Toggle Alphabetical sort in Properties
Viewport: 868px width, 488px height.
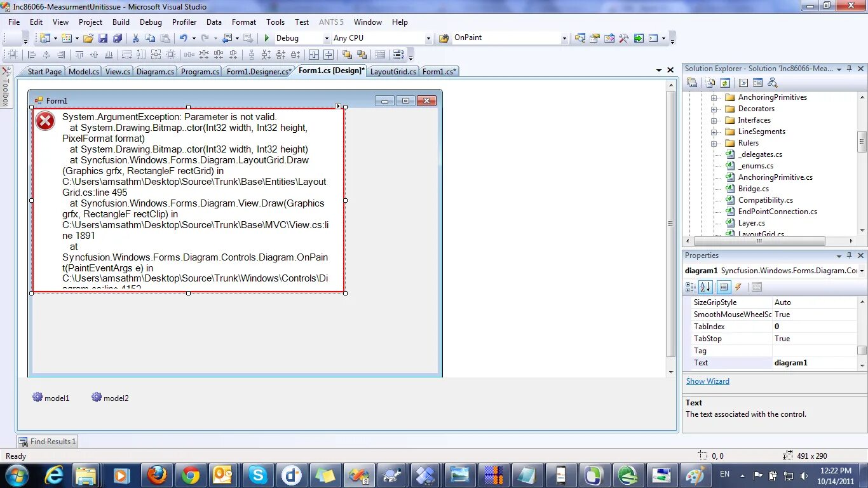(705, 287)
